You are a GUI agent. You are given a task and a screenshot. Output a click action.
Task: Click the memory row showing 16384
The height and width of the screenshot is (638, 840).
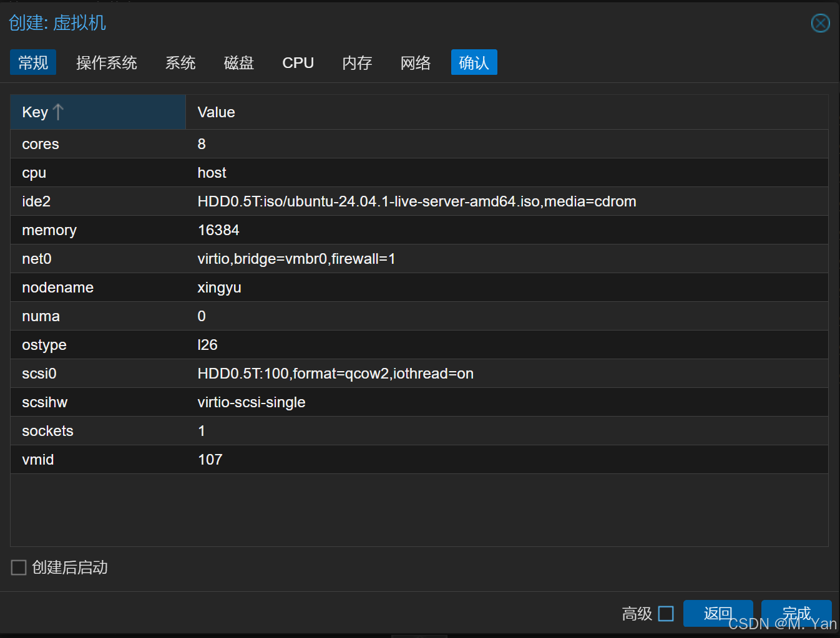coord(250,230)
